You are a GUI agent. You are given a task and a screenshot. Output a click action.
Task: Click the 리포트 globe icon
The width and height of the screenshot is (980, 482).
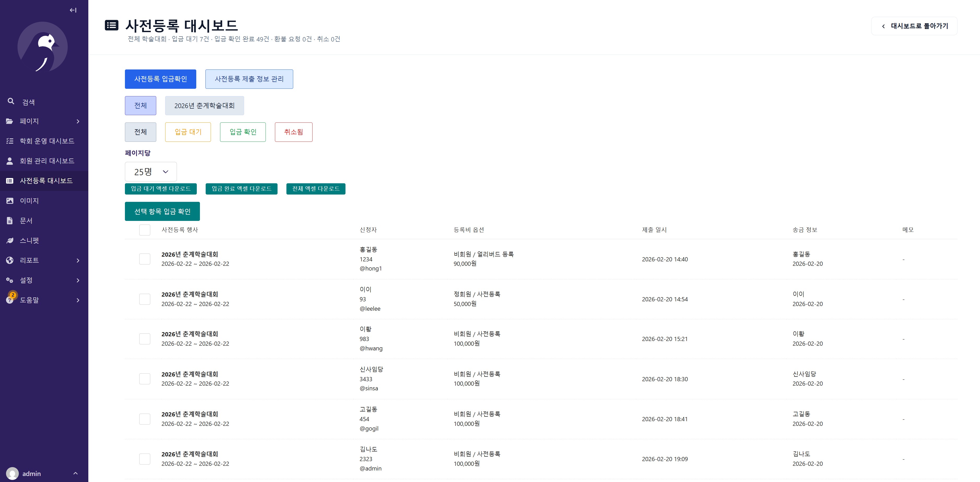point(10,260)
